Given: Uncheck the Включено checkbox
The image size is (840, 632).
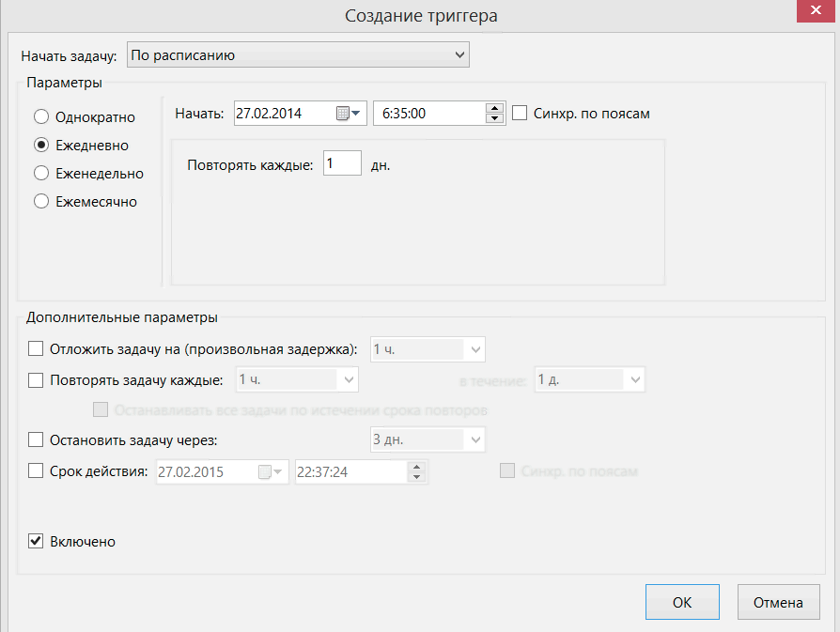Looking at the screenshot, I should click(x=37, y=541).
